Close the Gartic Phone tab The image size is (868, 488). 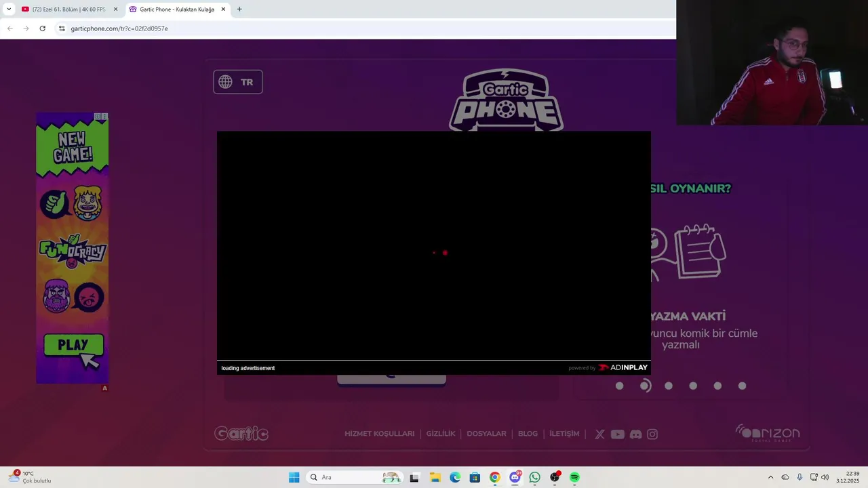click(x=223, y=9)
